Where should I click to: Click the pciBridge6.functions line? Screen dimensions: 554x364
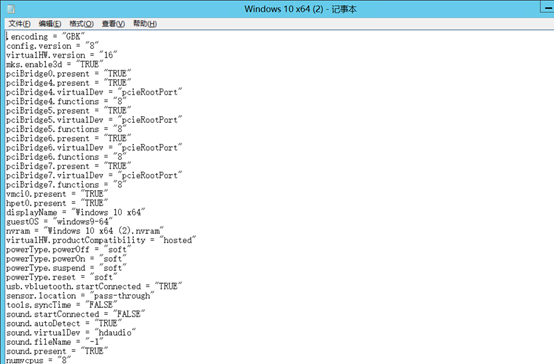pos(66,157)
